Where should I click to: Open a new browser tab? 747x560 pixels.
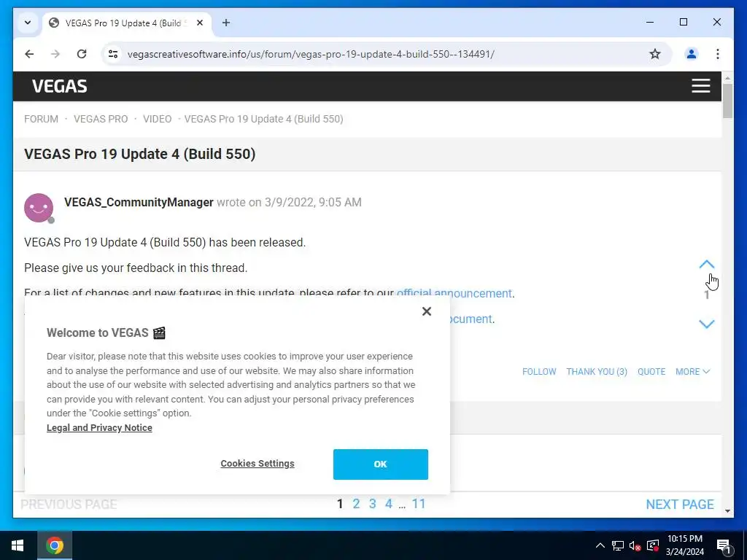(x=226, y=23)
